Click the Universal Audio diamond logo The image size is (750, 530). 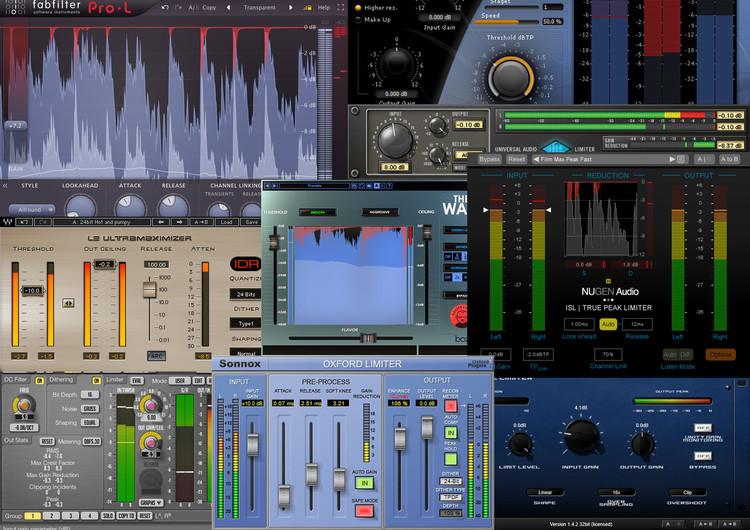[x=556, y=146]
